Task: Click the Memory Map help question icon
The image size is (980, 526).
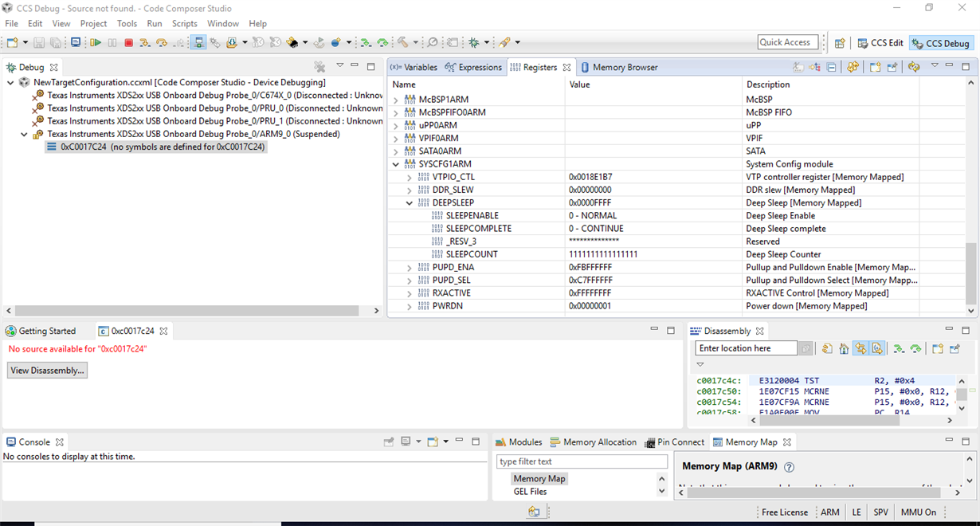Action: [x=790, y=467]
